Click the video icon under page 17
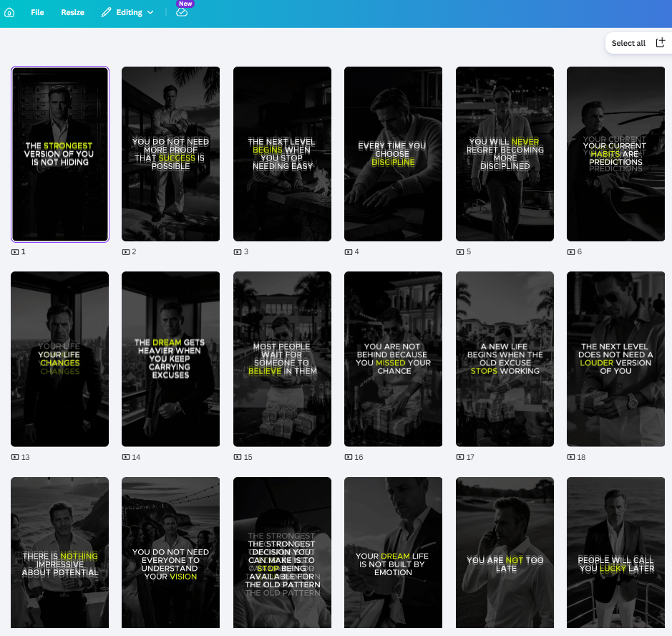The height and width of the screenshot is (636, 672). click(460, 457)
